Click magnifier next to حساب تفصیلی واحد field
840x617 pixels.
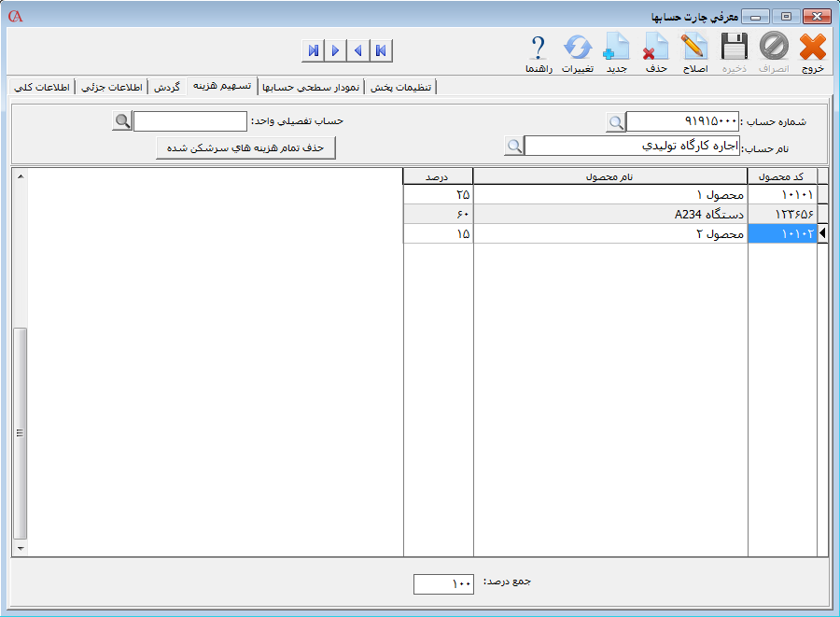[122, 122]
